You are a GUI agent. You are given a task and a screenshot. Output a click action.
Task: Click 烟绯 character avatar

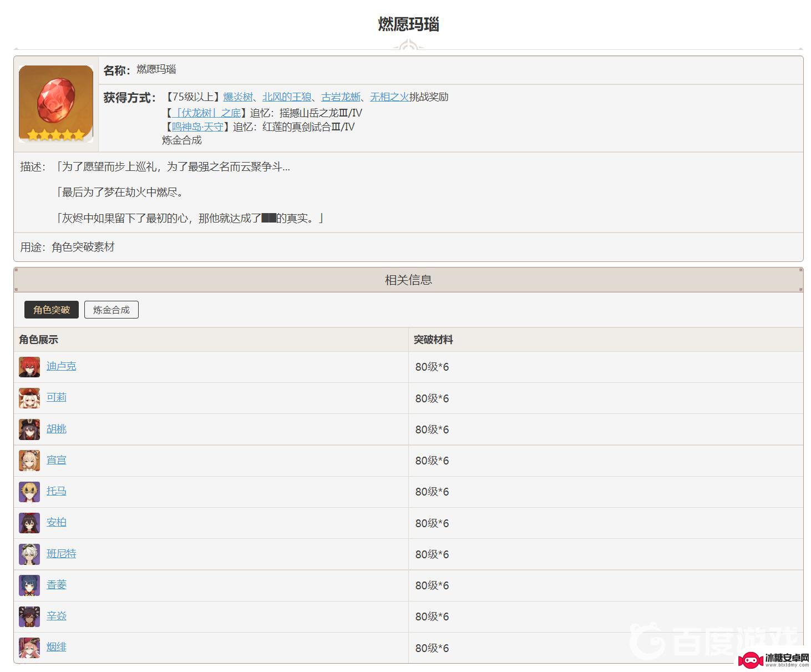pos(29,648)
